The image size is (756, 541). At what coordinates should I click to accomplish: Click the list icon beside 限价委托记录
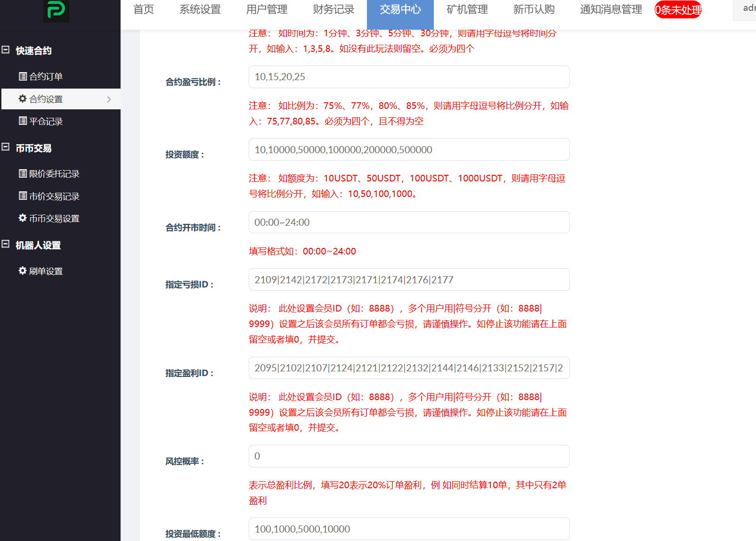[23, 173]
